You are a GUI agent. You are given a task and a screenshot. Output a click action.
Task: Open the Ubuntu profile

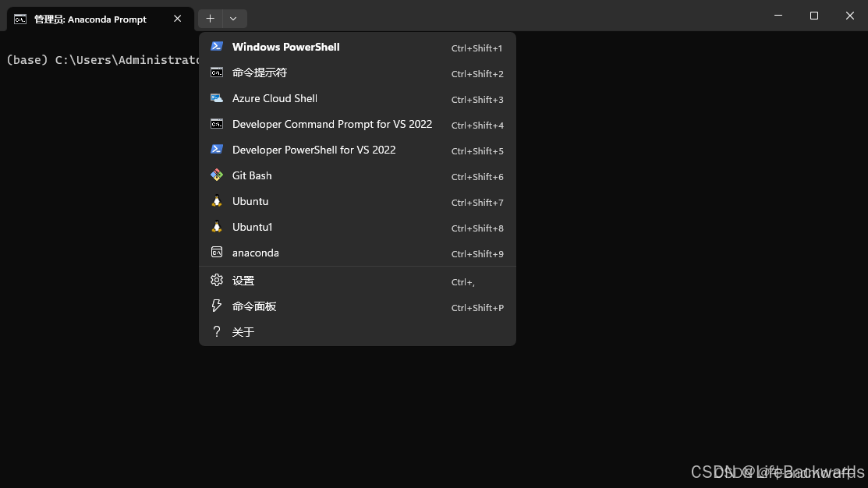tap(357, 201)
